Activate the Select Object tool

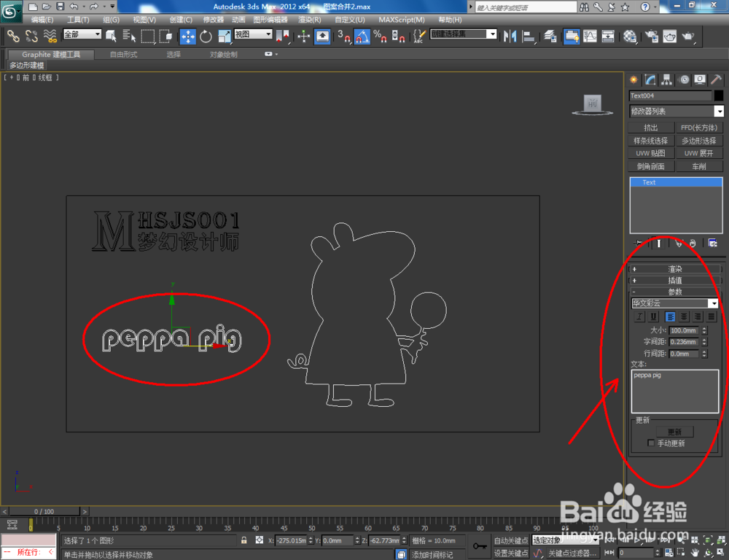point(111,36)
